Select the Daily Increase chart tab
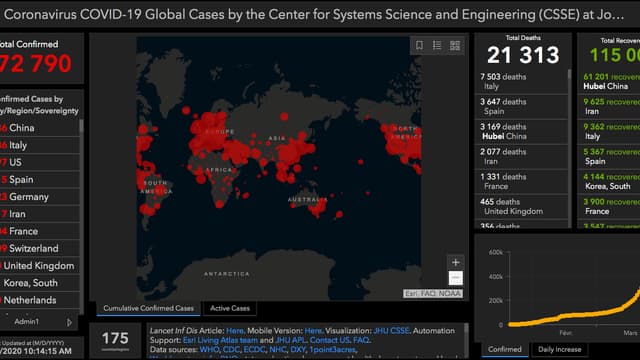640x360 pixels. click(x=559, y=349)
